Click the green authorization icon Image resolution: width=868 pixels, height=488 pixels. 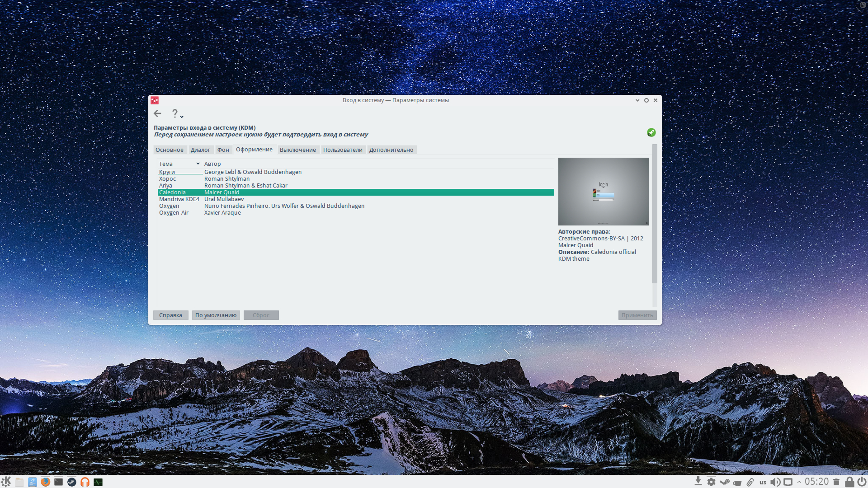(x=651, y=132)
